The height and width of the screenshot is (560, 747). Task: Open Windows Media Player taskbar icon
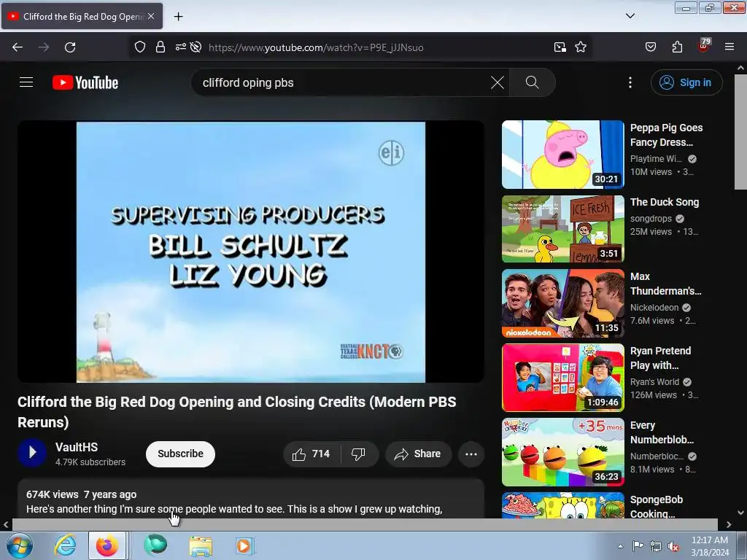click(x=244, y=545)
